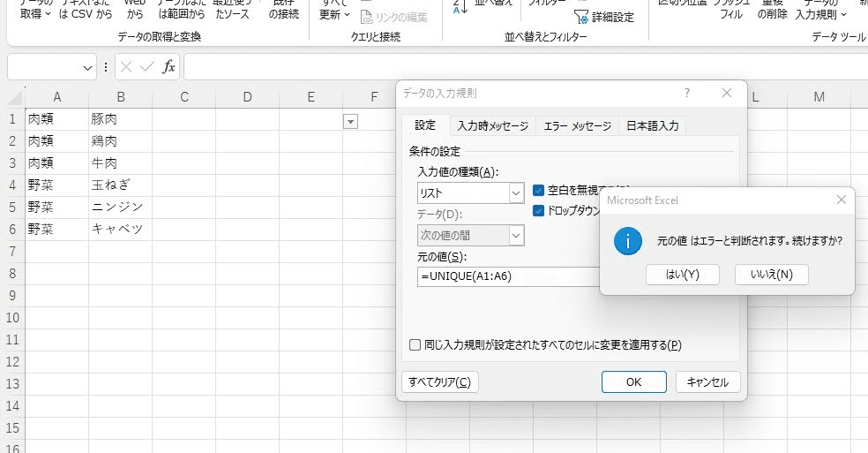Select column M header
Screen dimensions: 868x453
(819, 97)
